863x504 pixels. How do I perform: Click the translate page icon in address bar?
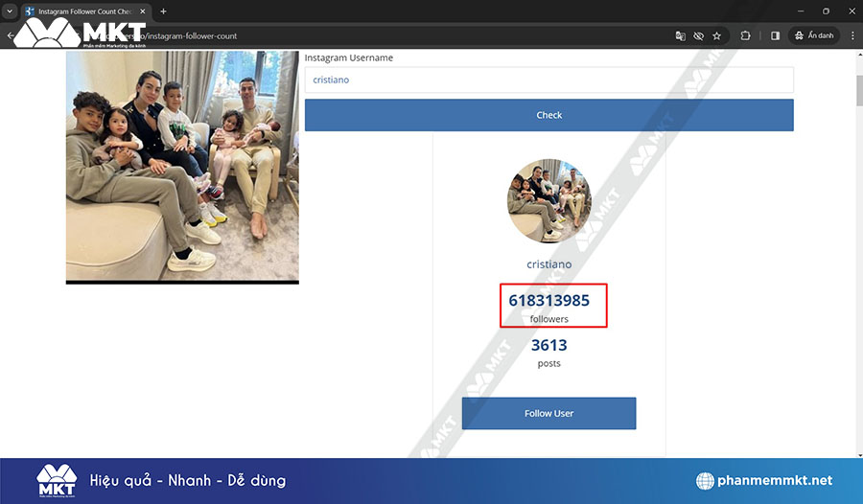point(680,35)
